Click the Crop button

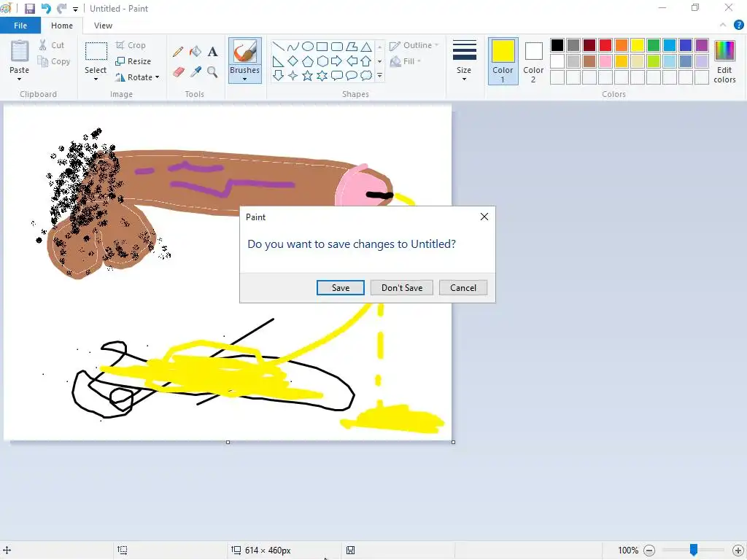tap(131, 45)
